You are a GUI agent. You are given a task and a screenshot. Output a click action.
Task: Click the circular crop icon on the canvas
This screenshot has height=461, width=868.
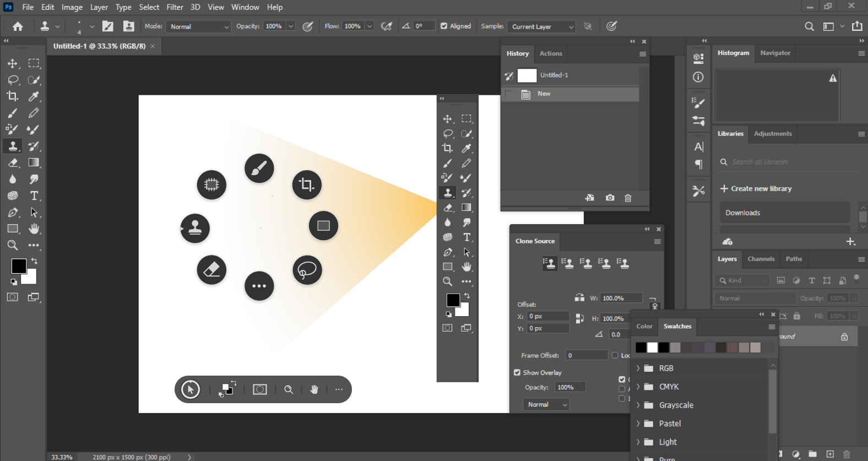(307, 185)
